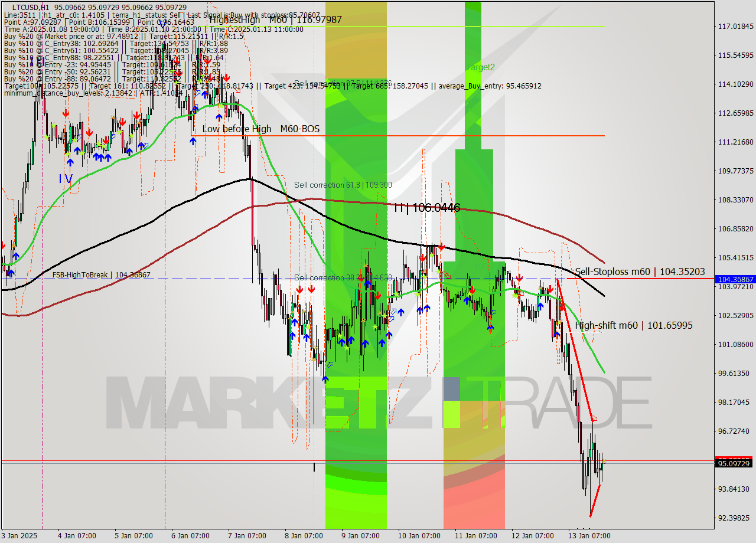Click the '13 Jan 07:00' time label
Screen dimensions: 756x543
coord(590,536)
